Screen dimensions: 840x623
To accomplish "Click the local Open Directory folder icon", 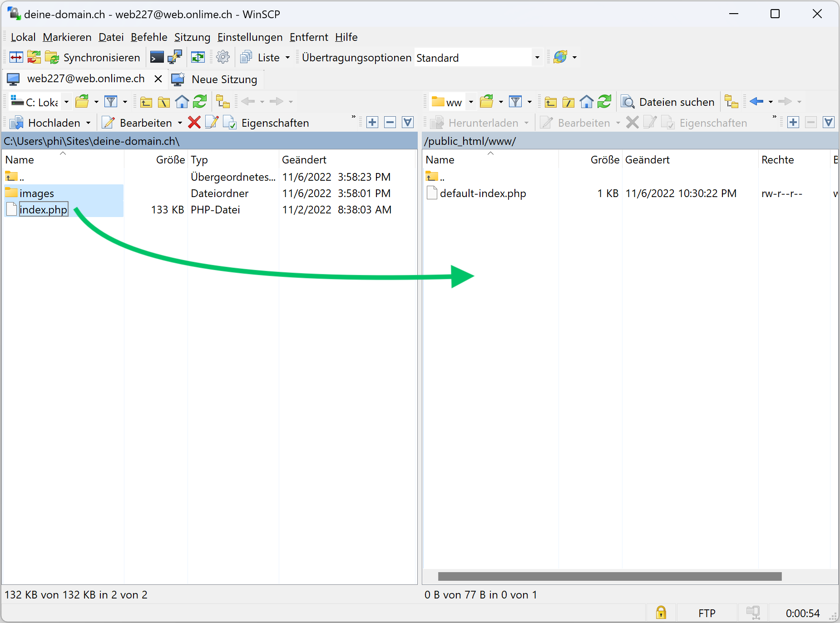I will (82, 102).
